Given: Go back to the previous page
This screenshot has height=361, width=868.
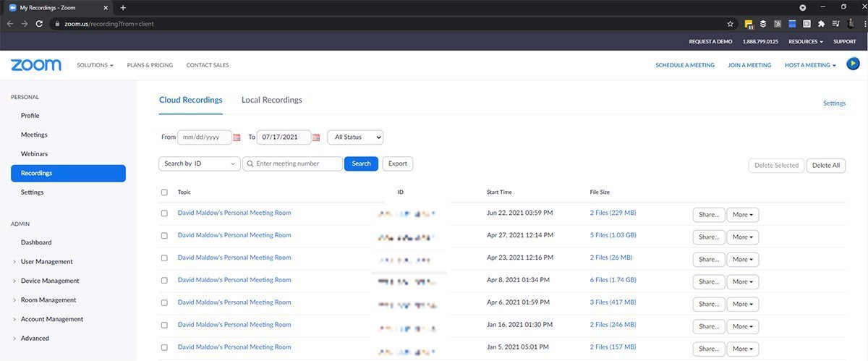Looking at the screenshot, I should click(x=10, y=23).
